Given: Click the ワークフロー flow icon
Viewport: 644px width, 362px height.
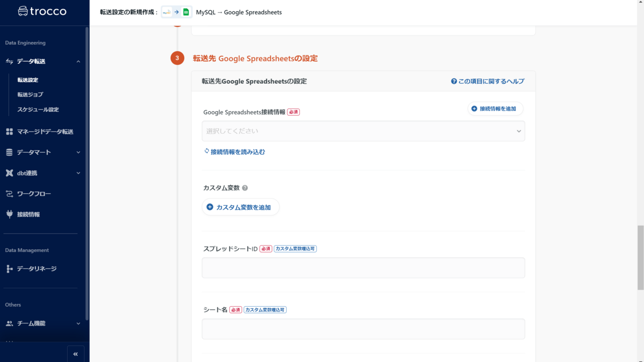Looking at the screenshot, I should [x=9, y=194].
